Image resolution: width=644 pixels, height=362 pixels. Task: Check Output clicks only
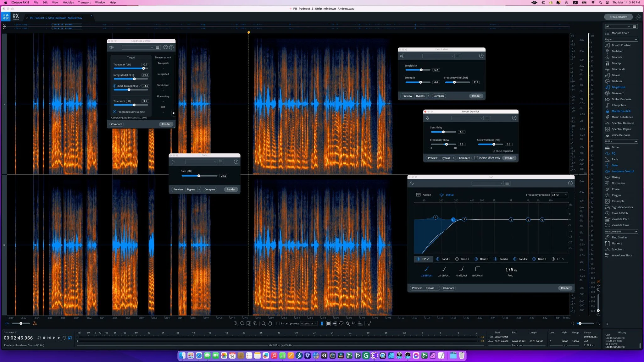pos(476,158)
